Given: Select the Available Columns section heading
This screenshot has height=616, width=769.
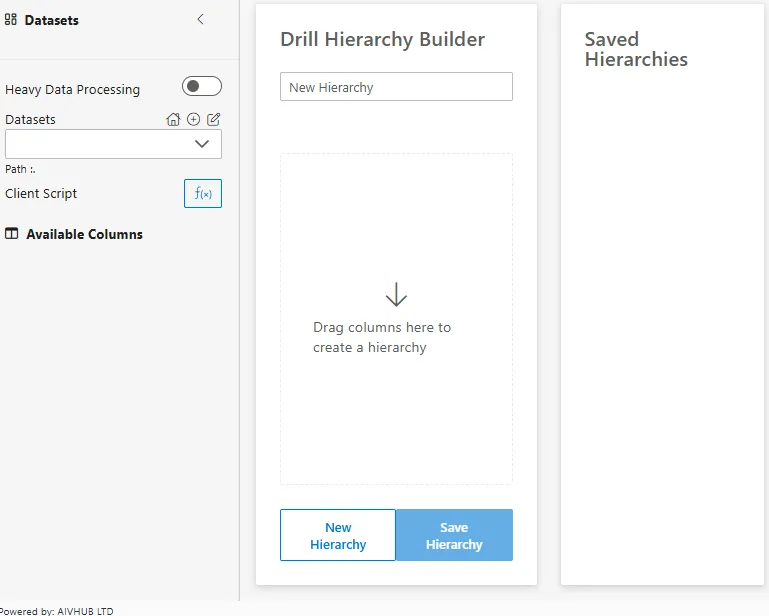Looking at the screenshot, I should coord(84,234).
